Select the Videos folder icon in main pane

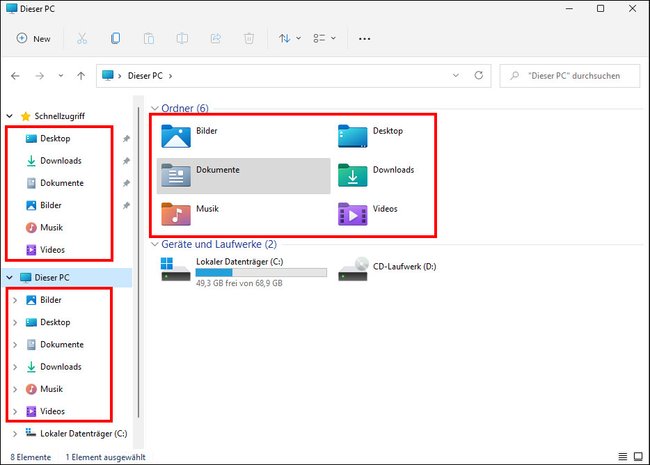pyautogui.click(x=352, y=214)
